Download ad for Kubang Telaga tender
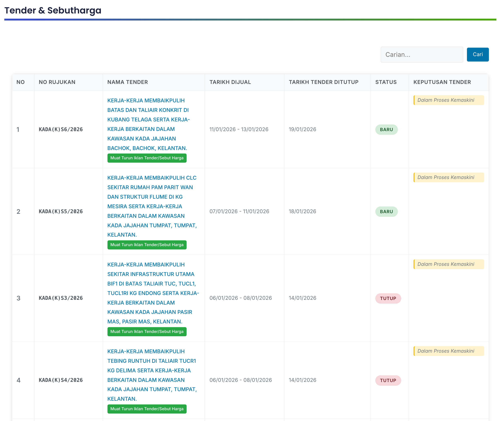 (147, 158)
